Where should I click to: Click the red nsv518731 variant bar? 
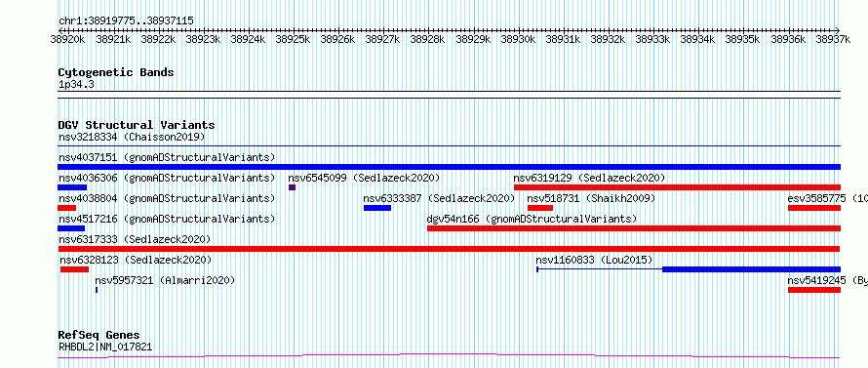click(540, 208)
